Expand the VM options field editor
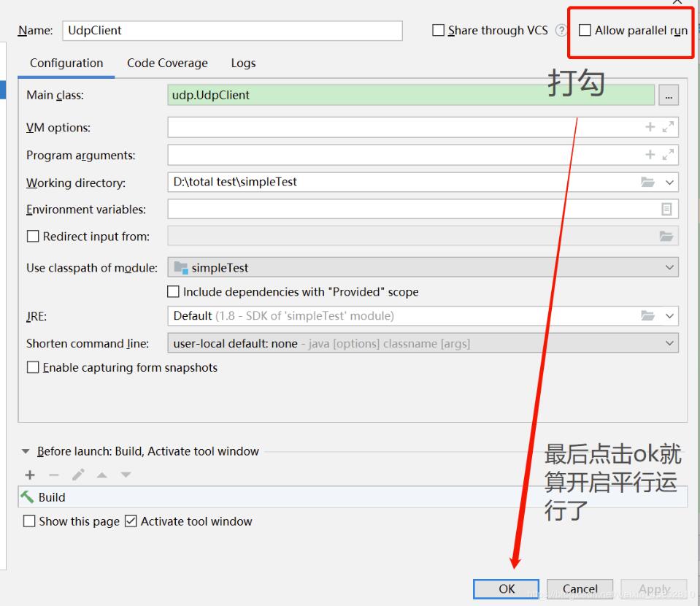700x606 pixels. coord(669,127)
